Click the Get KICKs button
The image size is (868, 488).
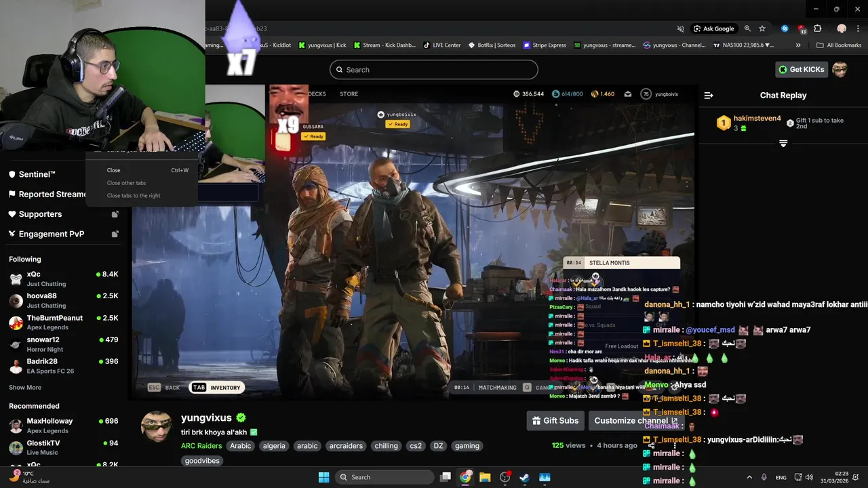point(802,69)
